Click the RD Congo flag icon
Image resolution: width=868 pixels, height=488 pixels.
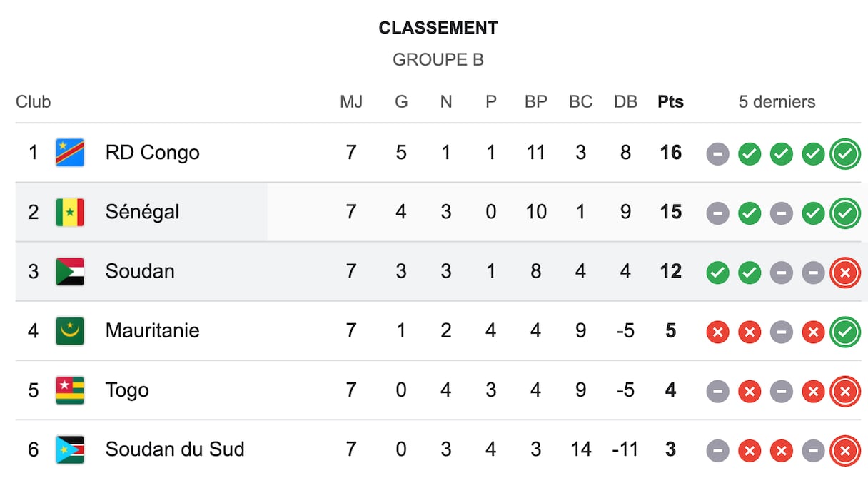coord(70,153)
